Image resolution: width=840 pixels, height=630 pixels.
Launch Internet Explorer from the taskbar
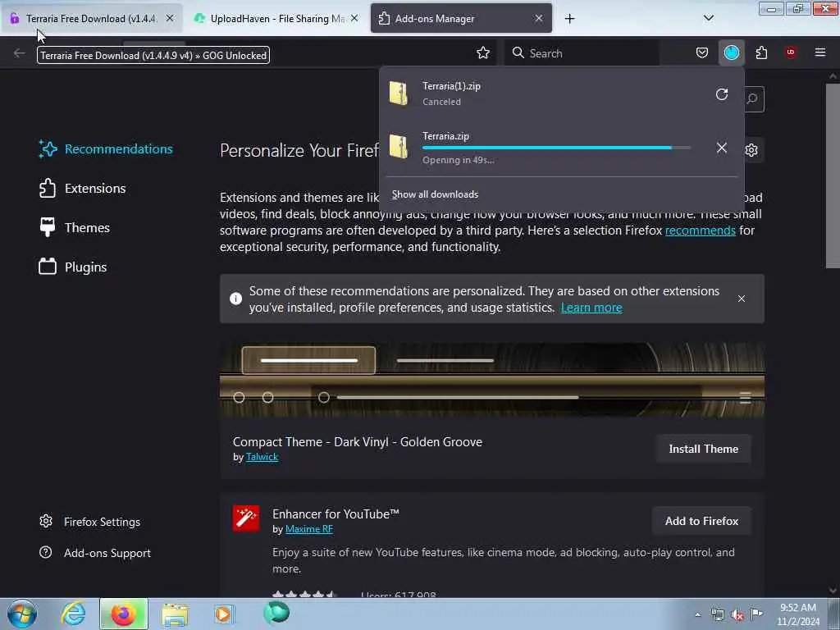(x=73, y=614)
